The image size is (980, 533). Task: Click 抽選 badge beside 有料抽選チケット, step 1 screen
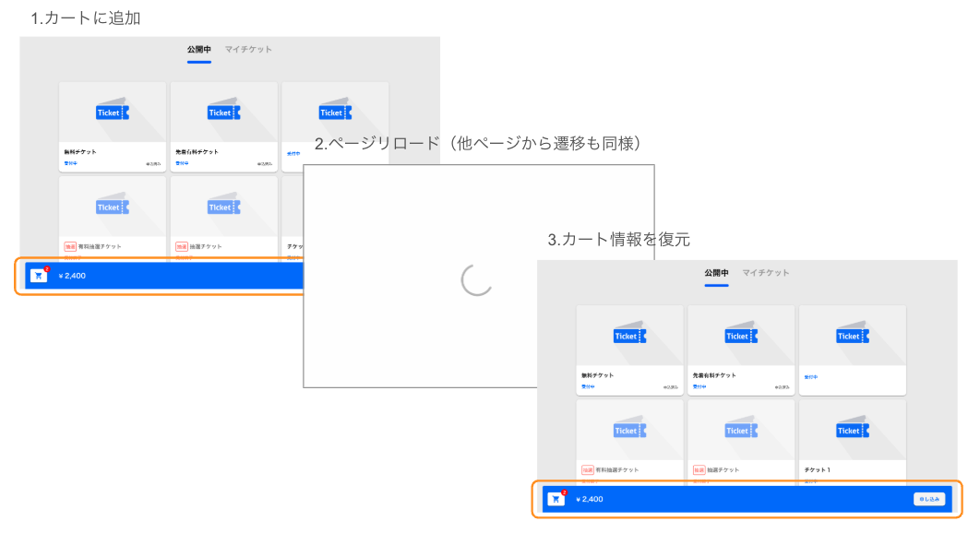[x=70, y=247]
